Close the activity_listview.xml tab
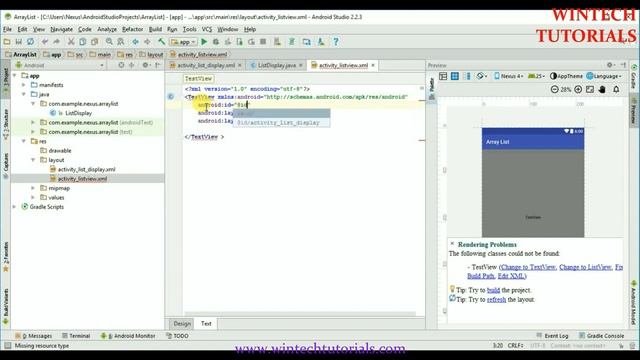640x360 pixels. 373,65
